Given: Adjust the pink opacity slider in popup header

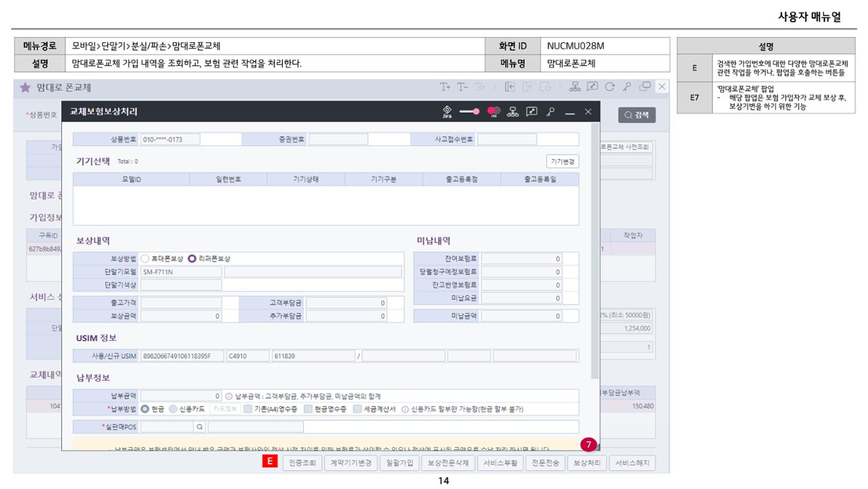Looking at the screenshot, I should (x=469, y=112).
